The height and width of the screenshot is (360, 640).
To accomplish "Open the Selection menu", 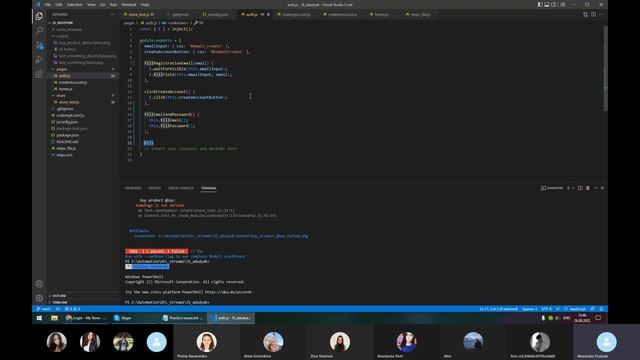I will tap(74, 4).
